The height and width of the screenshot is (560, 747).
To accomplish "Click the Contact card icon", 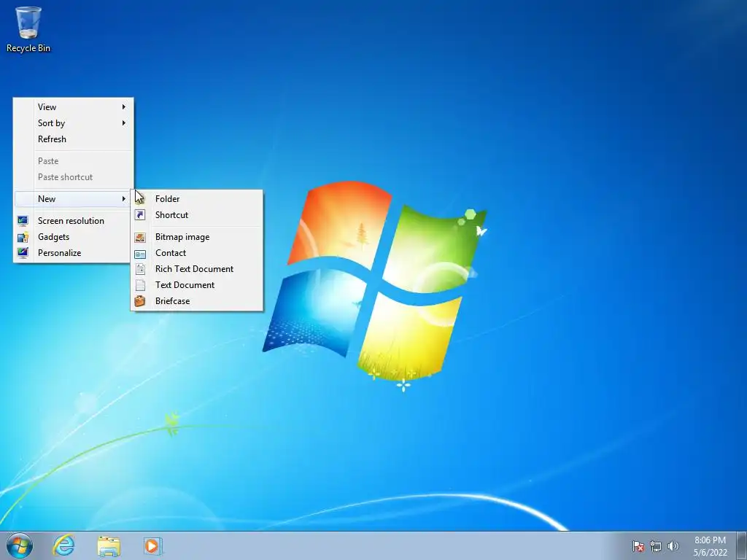I will click(140, 253).
